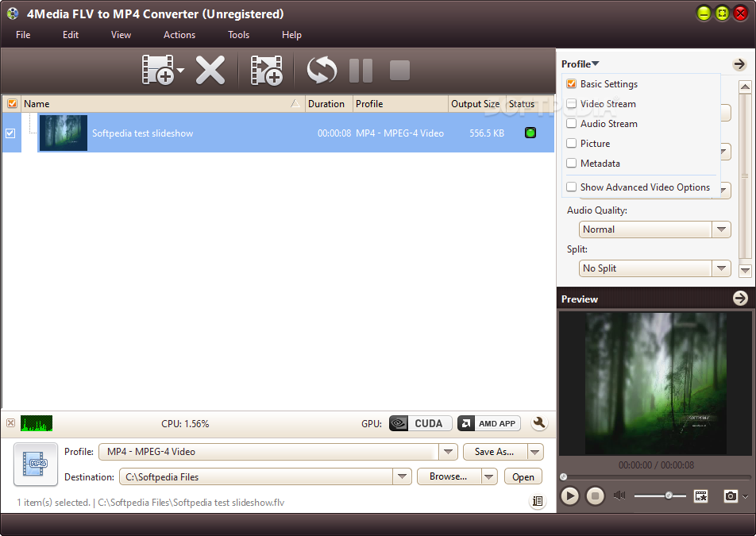Open the log list icon in status bar
Screen dimensions: 756x536
coord(538,501)
